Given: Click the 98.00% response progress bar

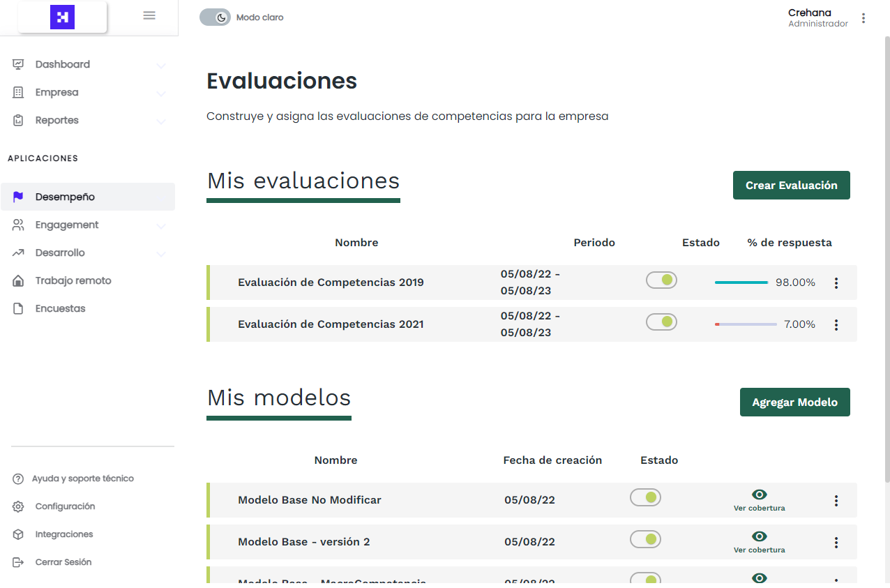Looking at the screenshot, I should tap(741, 282).
